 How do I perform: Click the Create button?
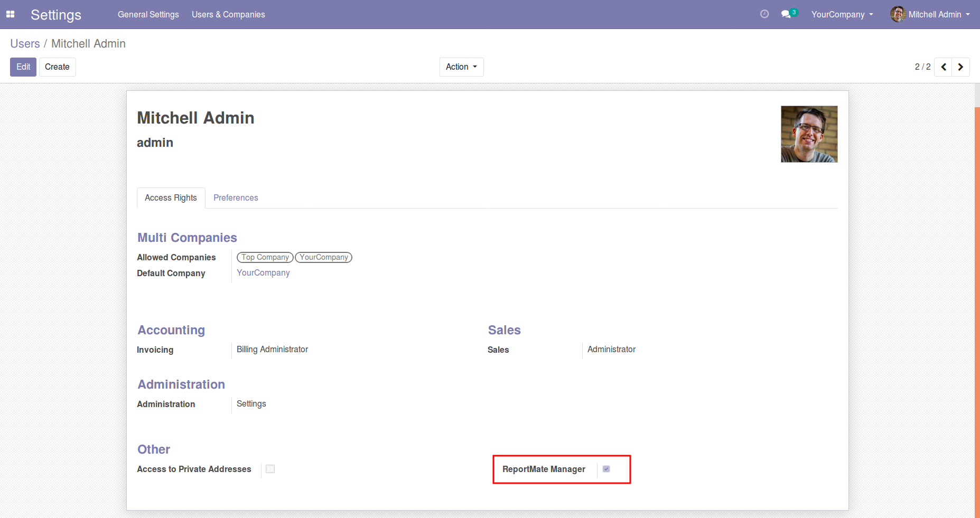coord(57,67)
